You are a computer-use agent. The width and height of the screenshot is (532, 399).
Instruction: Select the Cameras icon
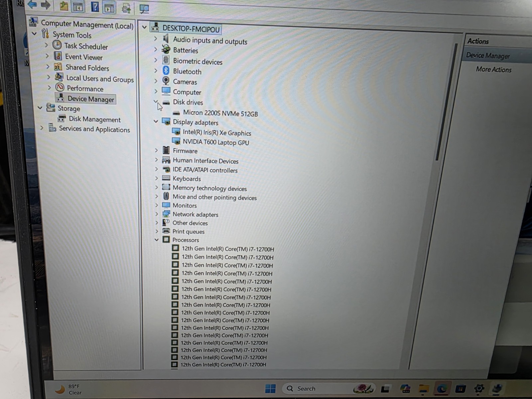point(166,80)
